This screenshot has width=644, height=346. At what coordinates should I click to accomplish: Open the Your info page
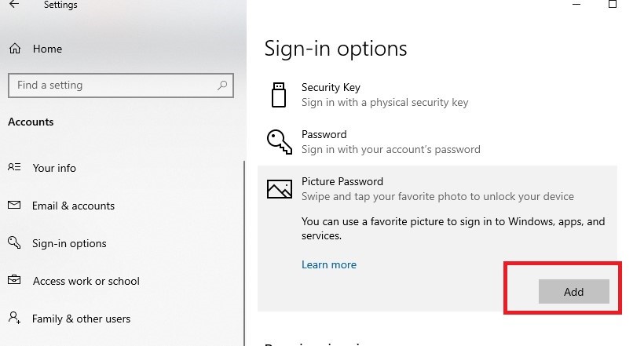[54, 168]
